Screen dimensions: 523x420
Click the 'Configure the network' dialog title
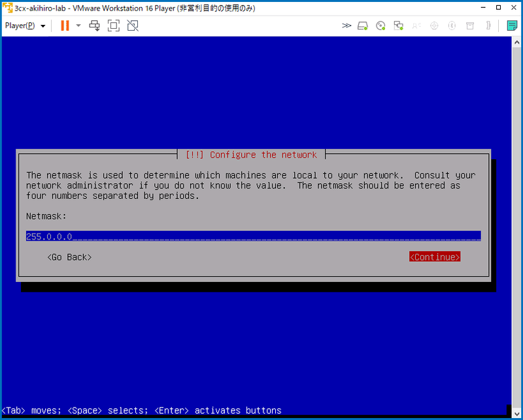tap(251, 154)
